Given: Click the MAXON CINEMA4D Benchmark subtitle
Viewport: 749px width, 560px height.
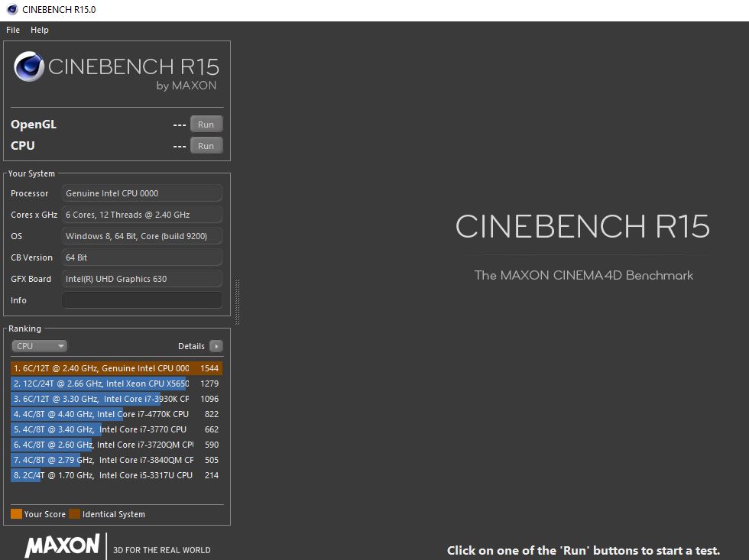Looking at the screenshot, I should [584, 276].
